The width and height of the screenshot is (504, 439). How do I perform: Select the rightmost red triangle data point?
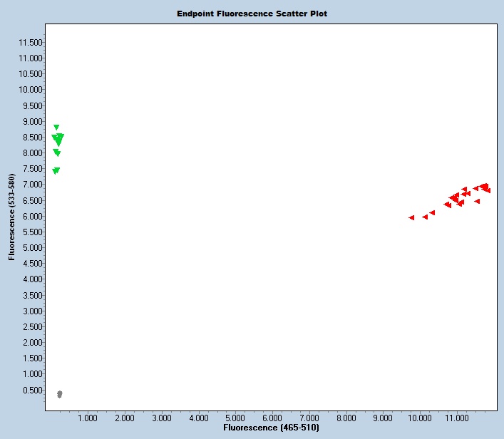(x=488, y=190)
